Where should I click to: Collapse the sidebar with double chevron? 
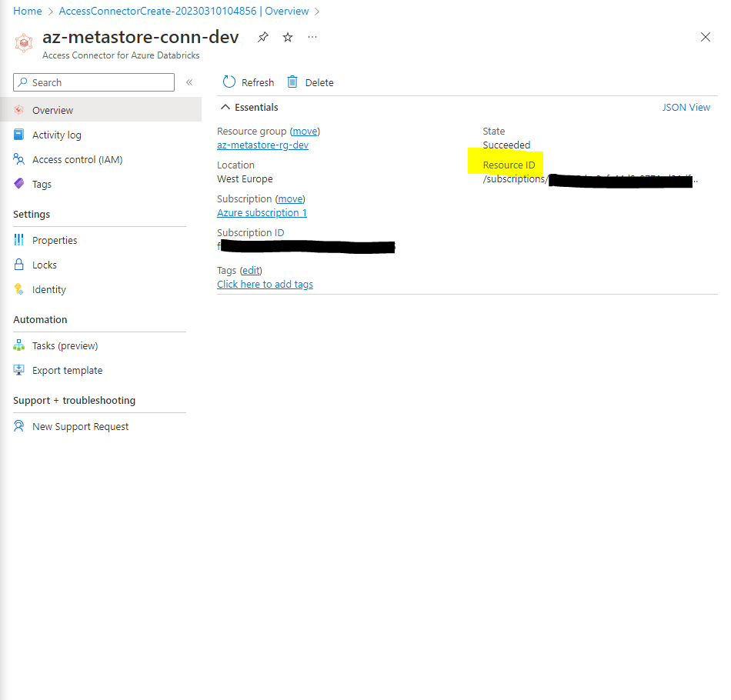[189, 82]
